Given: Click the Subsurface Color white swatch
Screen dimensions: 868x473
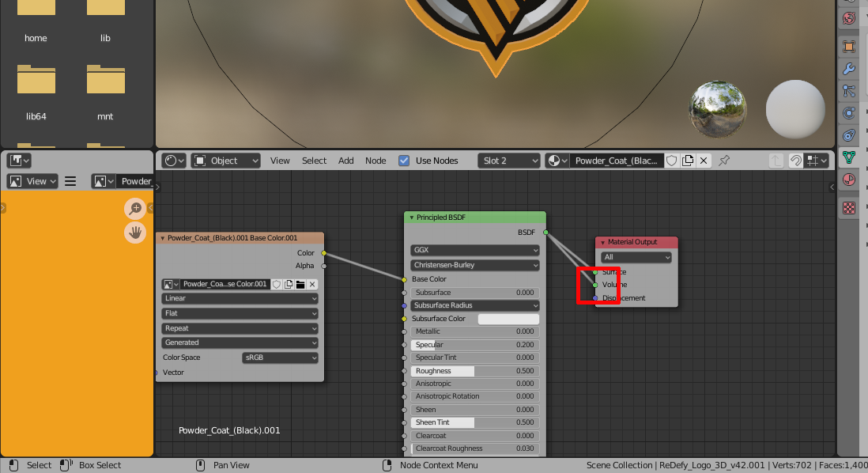Looking at the screenshot, I should pyautogui.click(x=508, y=319).
